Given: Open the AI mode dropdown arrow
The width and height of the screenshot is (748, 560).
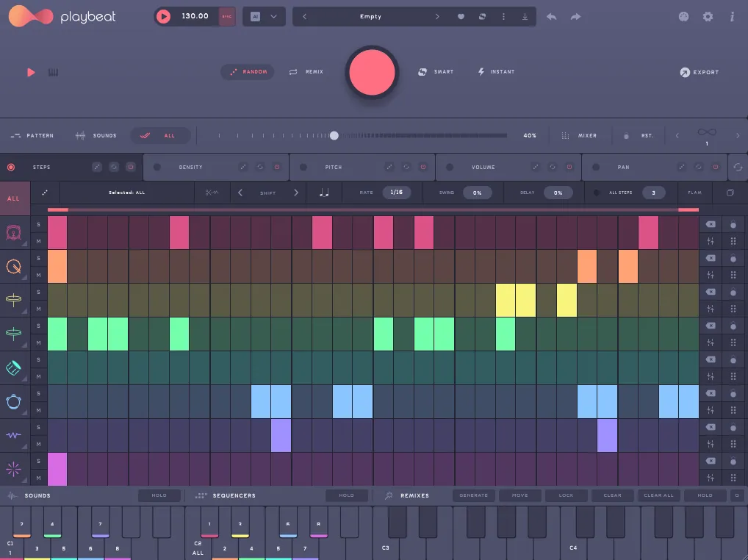Looking at the screenshot, I should (274, 17).
